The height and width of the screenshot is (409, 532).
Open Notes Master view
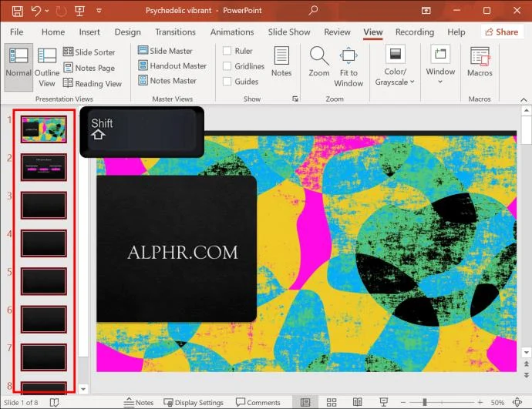click(x=167, y=81)
